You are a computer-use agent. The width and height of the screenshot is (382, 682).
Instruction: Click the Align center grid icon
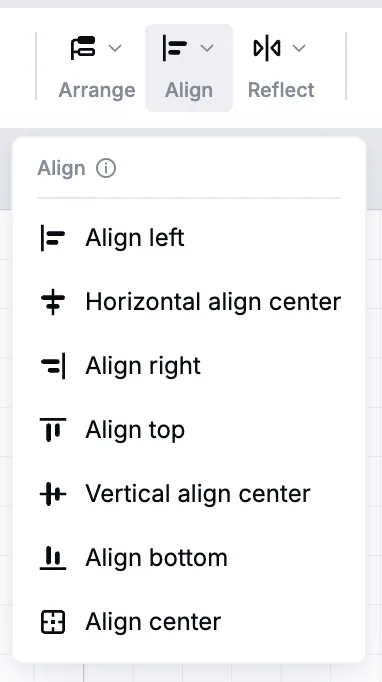(x=53, y=622)
